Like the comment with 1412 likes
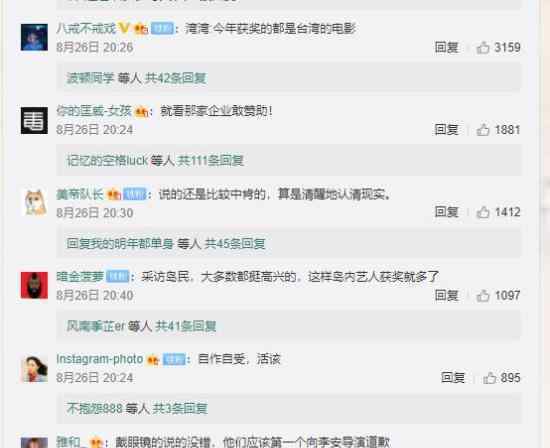The image size is (550, 448). coord(483,212)
